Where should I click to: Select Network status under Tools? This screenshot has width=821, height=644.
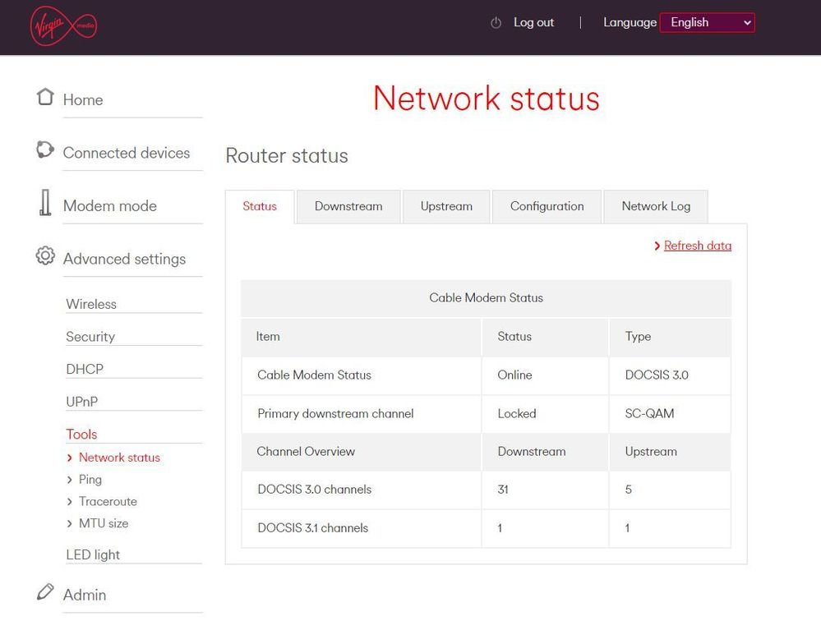(x=119, y=458)
